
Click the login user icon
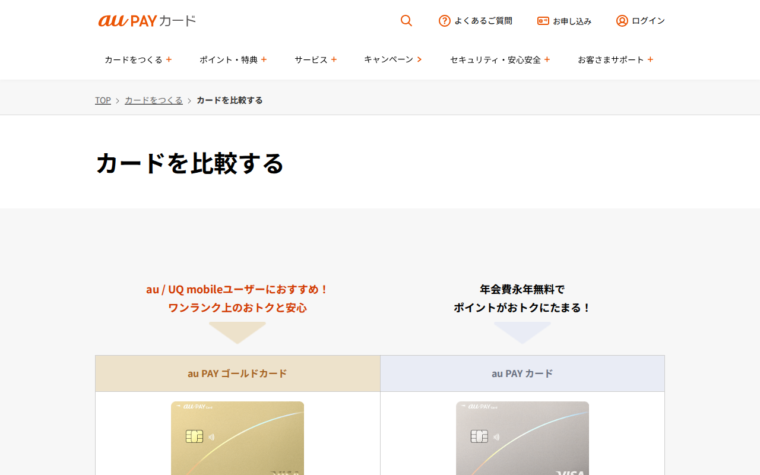pyautogui.click(x=622, y=21)
